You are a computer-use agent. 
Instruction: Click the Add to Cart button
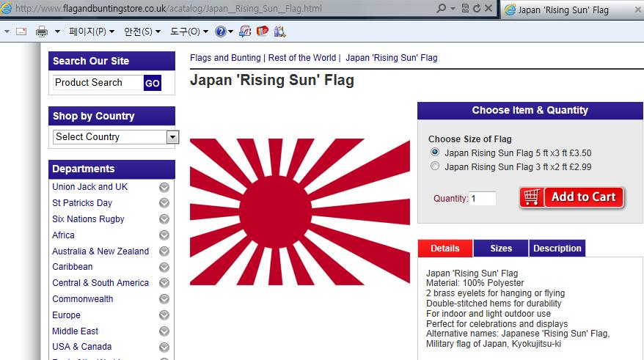(572, 197)
